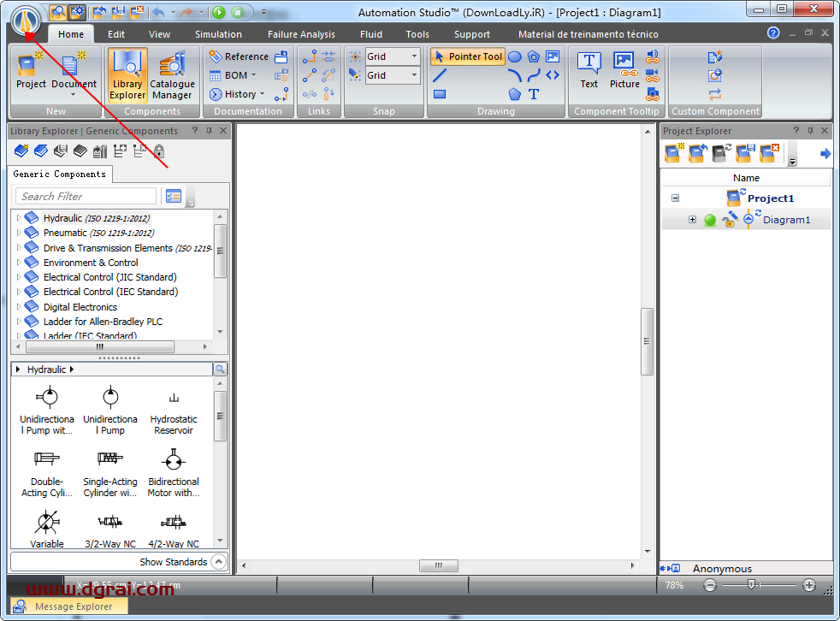Select Ladder for Allen-Bradley PLC library
Image resolution: width=840 pixels, height=621 pixels.
[103, 322]
